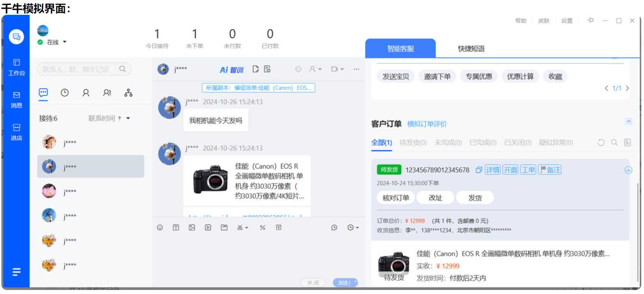Select the recent history clock filter icon

click(65, 92)
